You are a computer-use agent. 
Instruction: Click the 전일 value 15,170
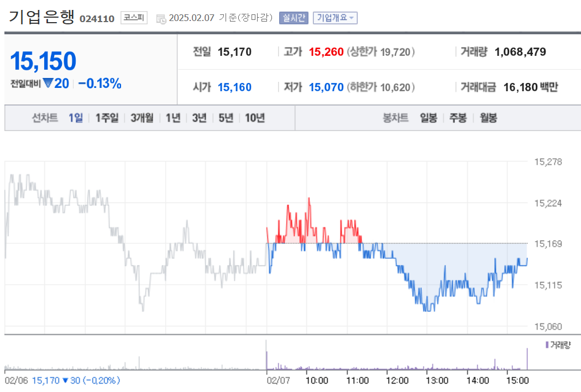click(x=234, y=52)
